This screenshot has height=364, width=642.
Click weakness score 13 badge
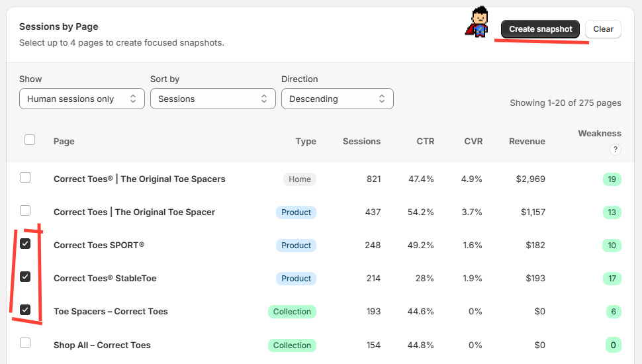(612, 212)
